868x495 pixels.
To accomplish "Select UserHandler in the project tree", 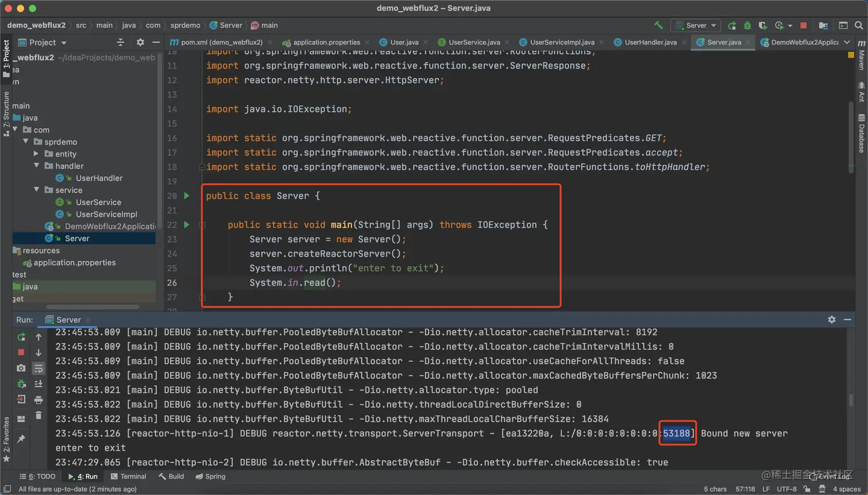I will click(99, 178).
